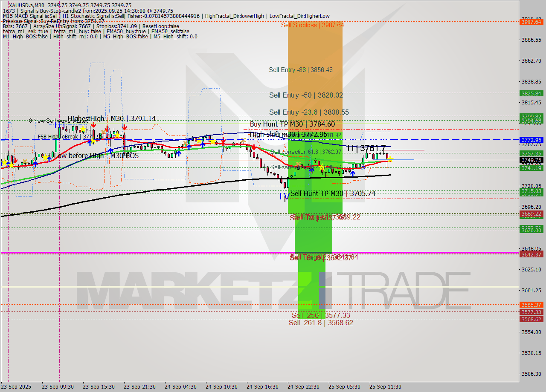Select the red sell arrow above the HighestHigh label
Image resolution: width=546 pixels, height=392 pixels.
[93, 124]
